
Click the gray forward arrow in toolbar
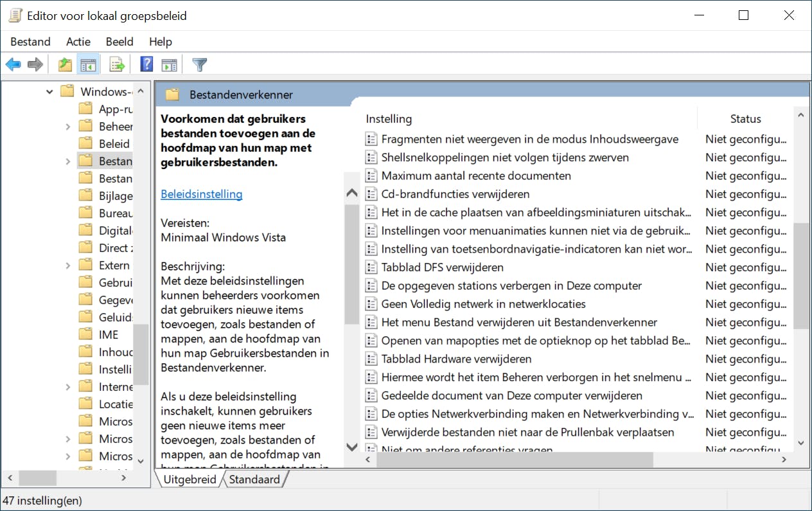pos(35,64)
